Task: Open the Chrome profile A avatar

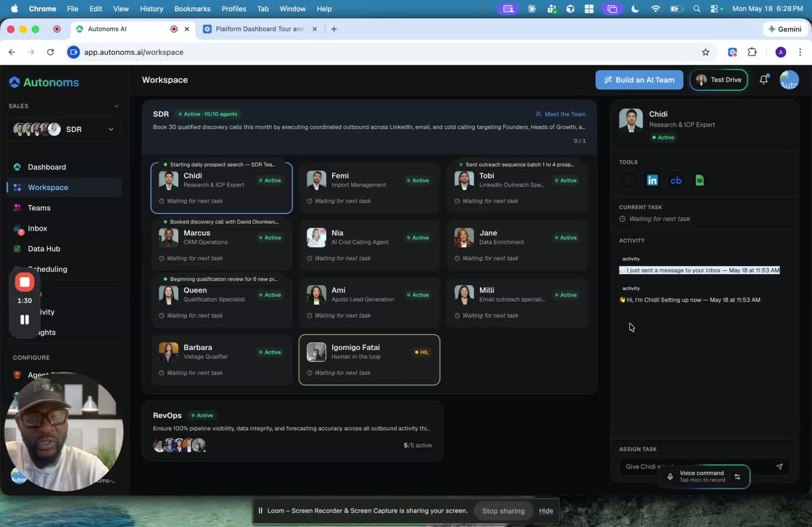Action: click(781, 52)
